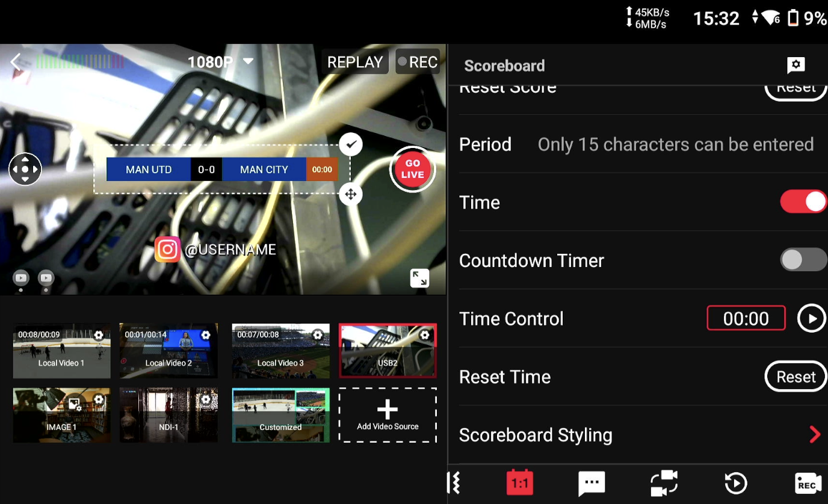
Task: Open settings gear on USB2 source
Action: point(425,335)
